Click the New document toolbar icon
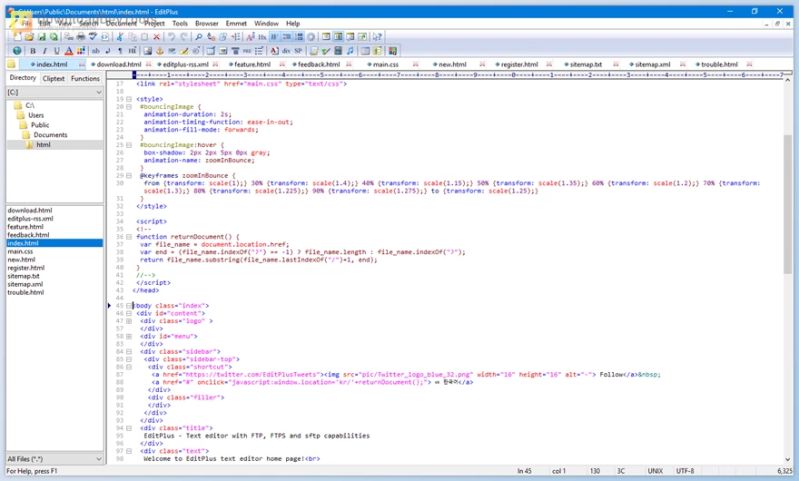Screen dimensions: 799x481 17,37
